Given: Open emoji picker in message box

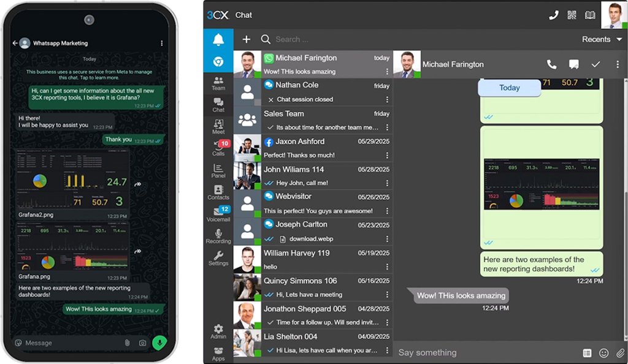Looking at the screenshot, I should tap(603, 353).
